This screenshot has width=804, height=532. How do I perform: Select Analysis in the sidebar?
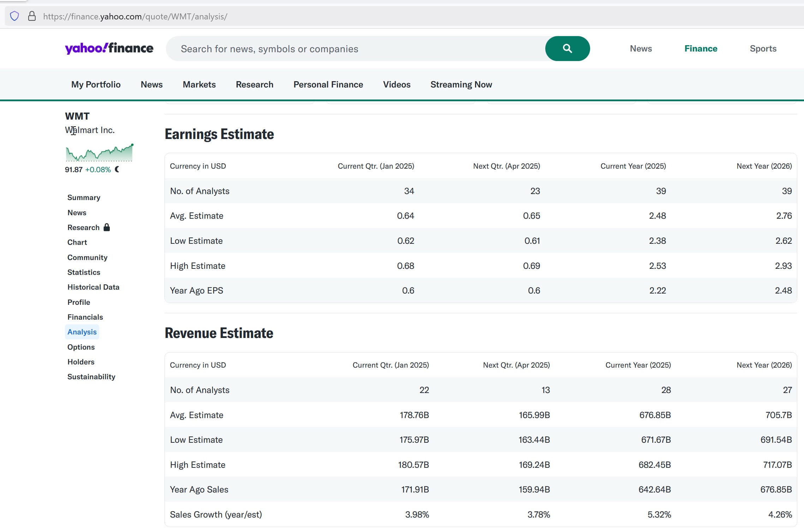click(x=82, y=332)
